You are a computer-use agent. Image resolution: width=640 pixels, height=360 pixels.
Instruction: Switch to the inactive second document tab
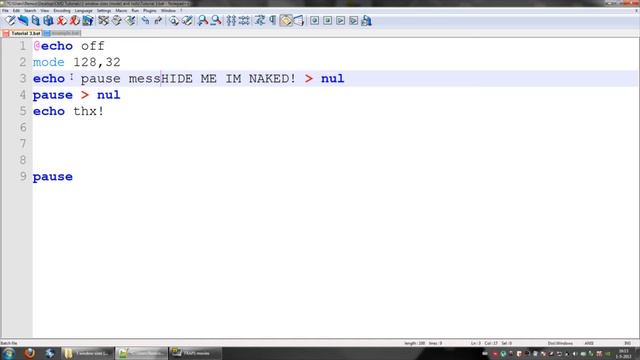pos(62,33)
